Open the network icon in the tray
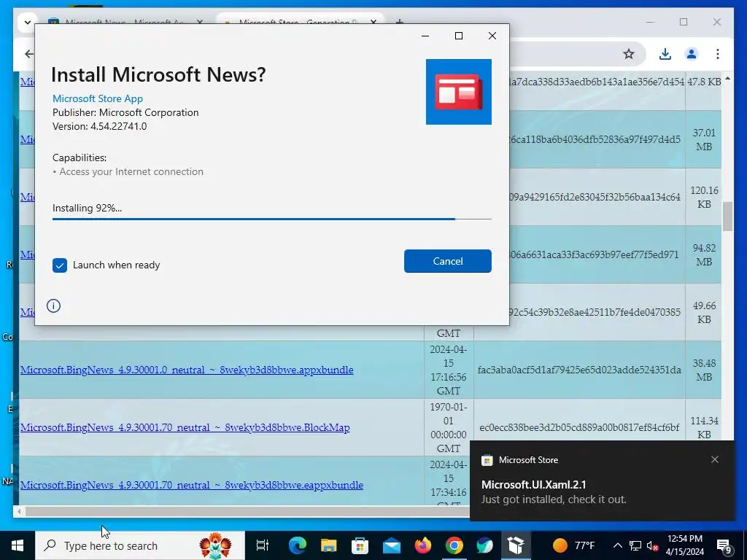This screenshot has height=560, width=747. click(635, 545)
